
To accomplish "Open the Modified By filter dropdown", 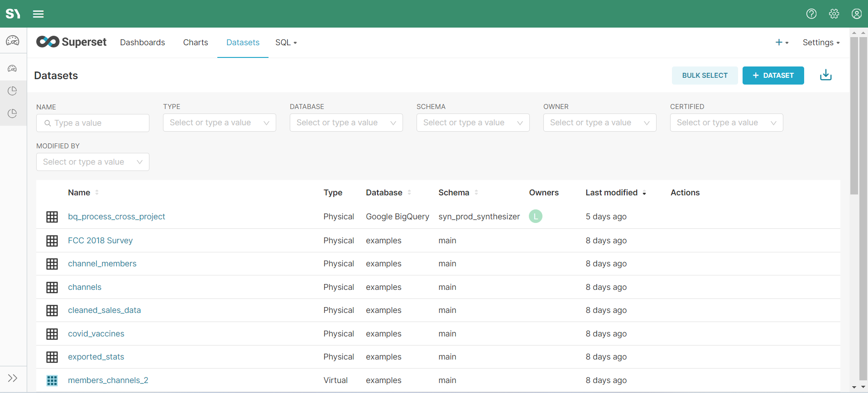I will tap(92, 162).
